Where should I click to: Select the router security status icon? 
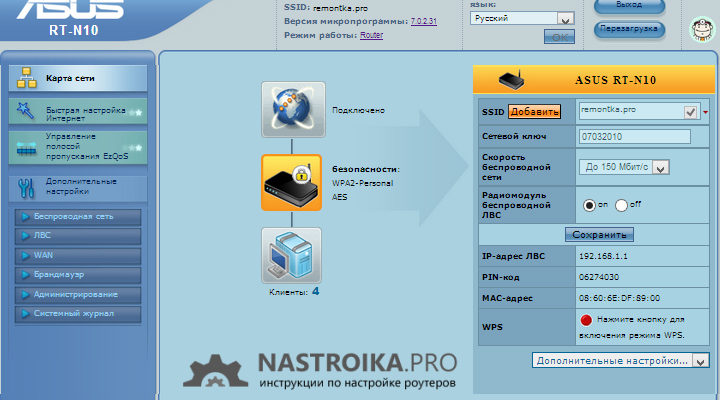(x=292, y=183)
